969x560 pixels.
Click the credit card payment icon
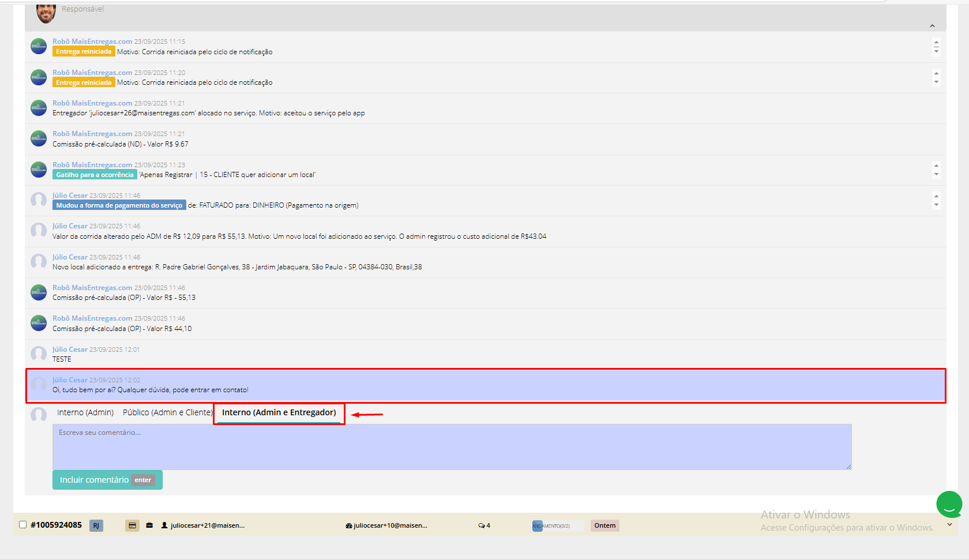(x=132, y=525)
